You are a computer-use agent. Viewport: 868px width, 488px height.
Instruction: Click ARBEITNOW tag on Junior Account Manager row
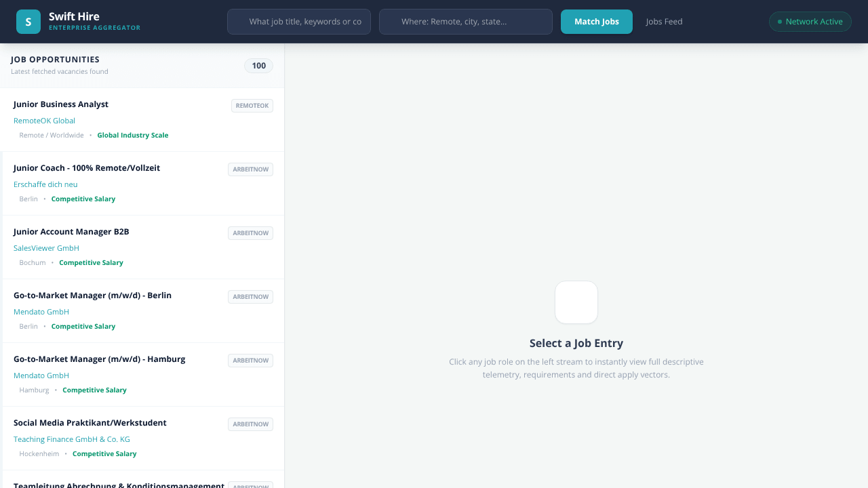tap(250, 233)
